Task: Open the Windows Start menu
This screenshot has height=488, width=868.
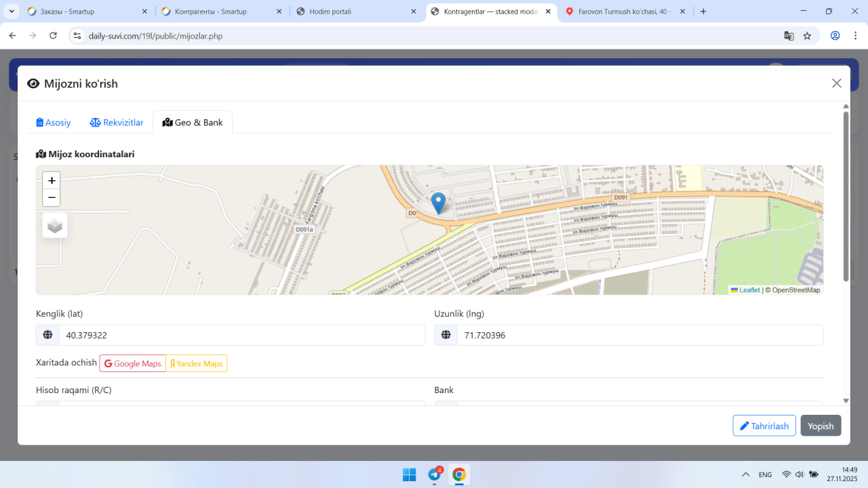Action: [x=410, y=474]
